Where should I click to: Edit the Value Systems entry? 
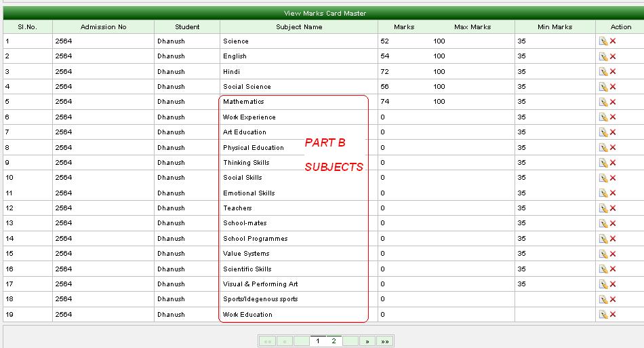[603, 254]
